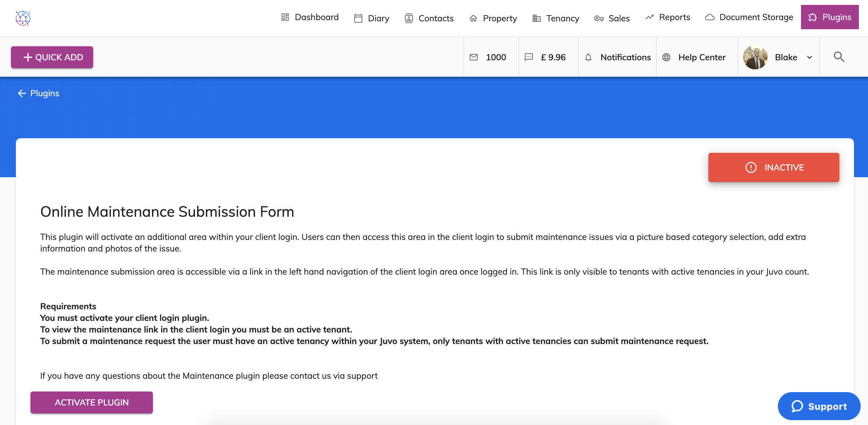
Task: Click the SMS balance message icon
Action: point(528,57)
